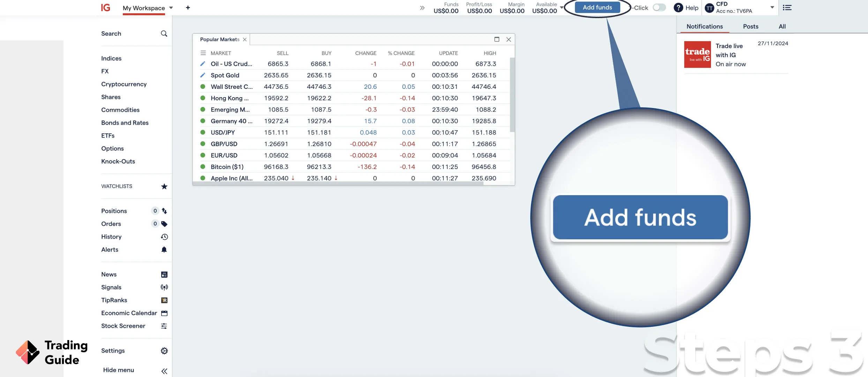Expand the My Workspace dropdown
Screen dimensions: 868x377
pyautogui.click(x=171, y=7)
